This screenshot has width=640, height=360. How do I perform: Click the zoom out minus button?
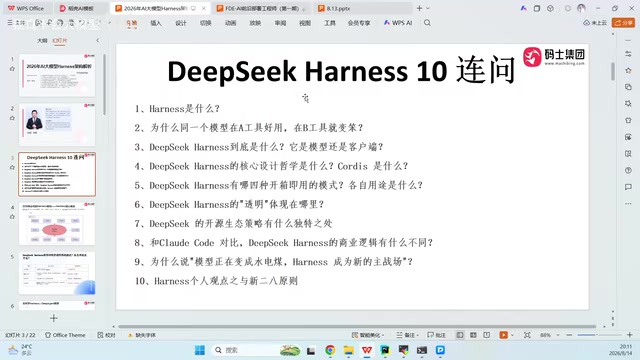[569, 335]
